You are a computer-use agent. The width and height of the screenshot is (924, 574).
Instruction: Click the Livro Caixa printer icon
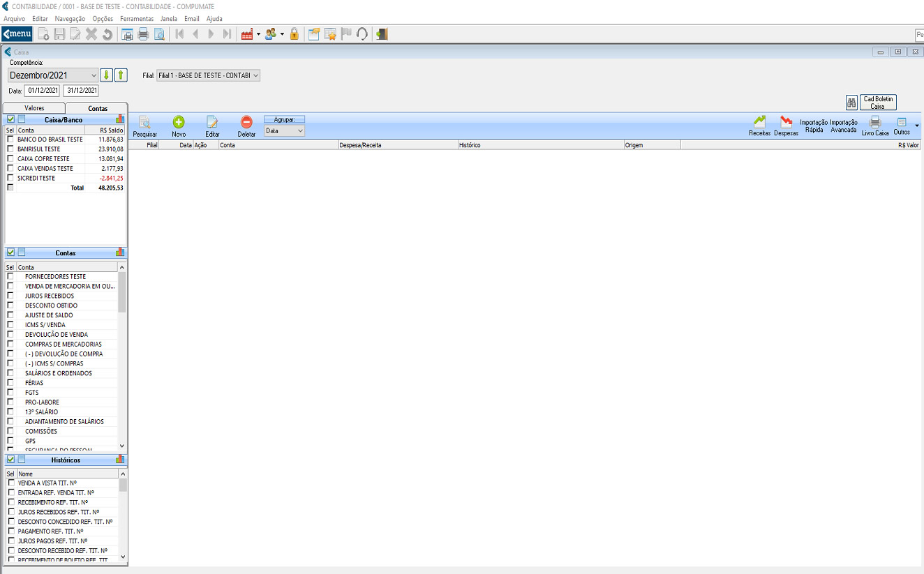click(x=874, y=122)
